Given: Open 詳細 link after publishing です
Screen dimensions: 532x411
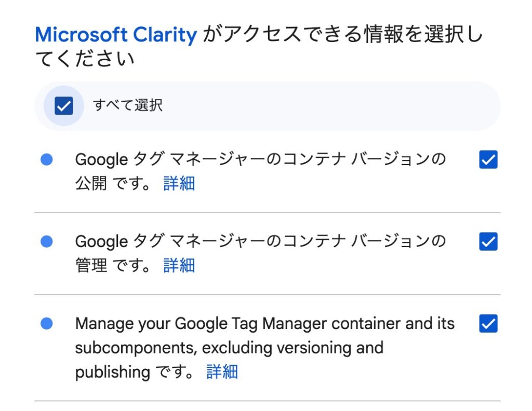Looking at the screenshot, I should pos(222,372).
